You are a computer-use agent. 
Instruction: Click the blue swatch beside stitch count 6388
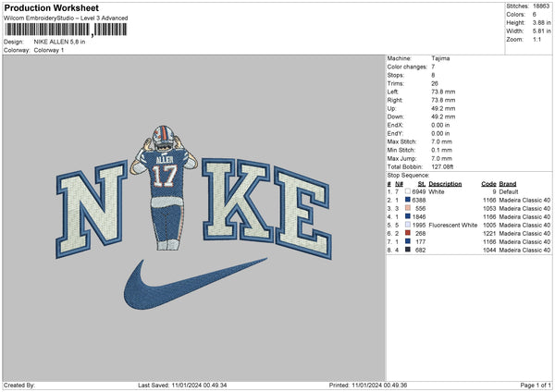pos(408,200)
